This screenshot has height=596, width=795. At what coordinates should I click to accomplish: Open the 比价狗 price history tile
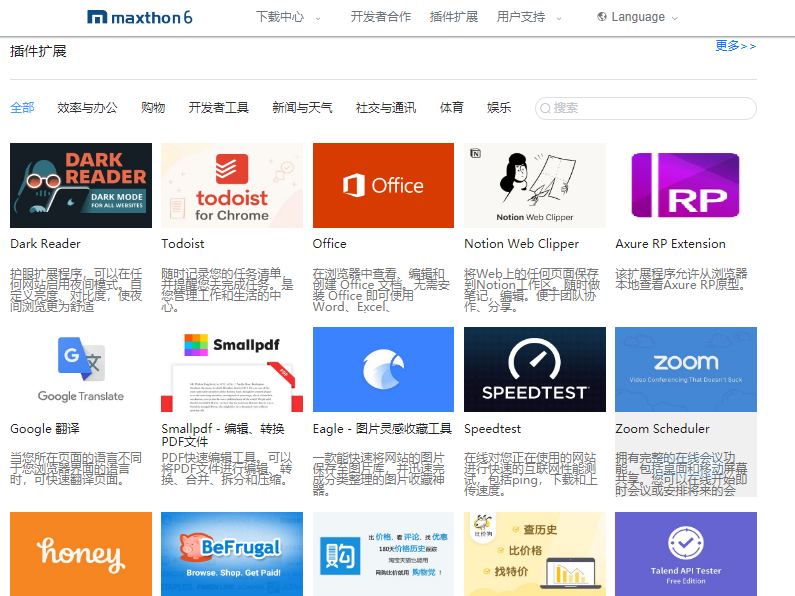[x=535, y=554]
